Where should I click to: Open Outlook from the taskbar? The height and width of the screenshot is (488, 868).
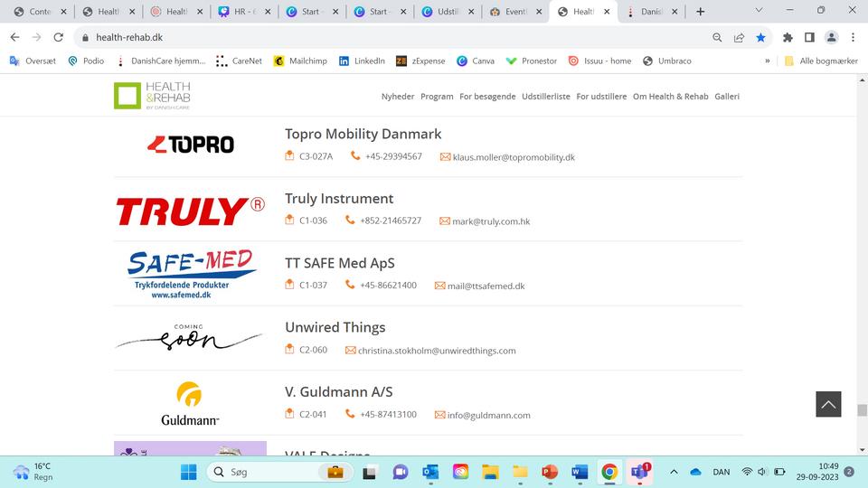pos(430,472)
